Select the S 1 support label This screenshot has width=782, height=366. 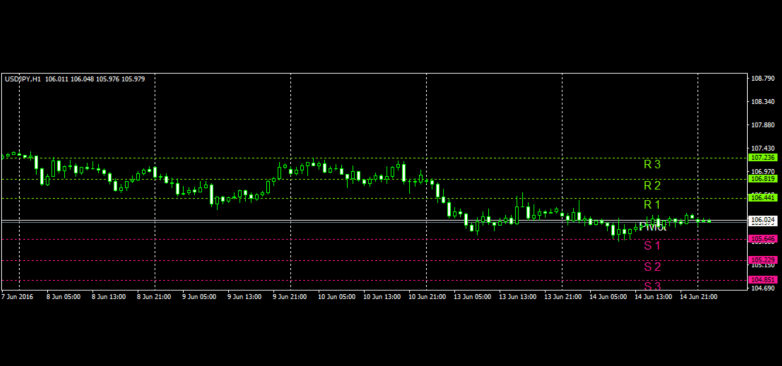(652, 246)
